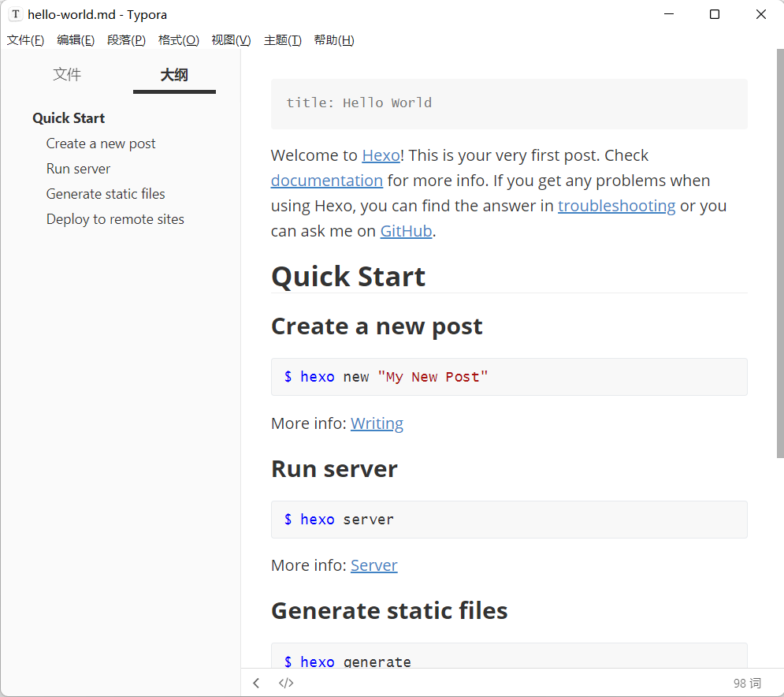Click inside the title: Hello World front matter
The height and width of the screenshot is (697, 784).
[509, 103]
